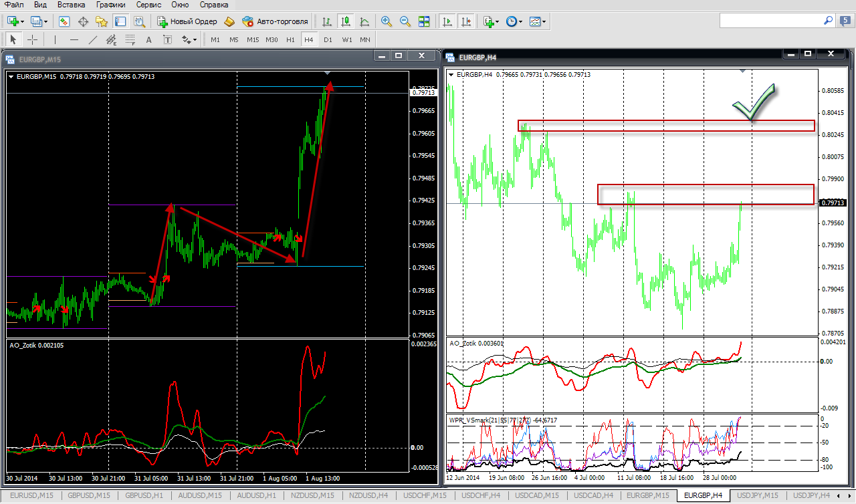Open the Strategy Tester icon

pyautogui.click(x=139, y=21)
